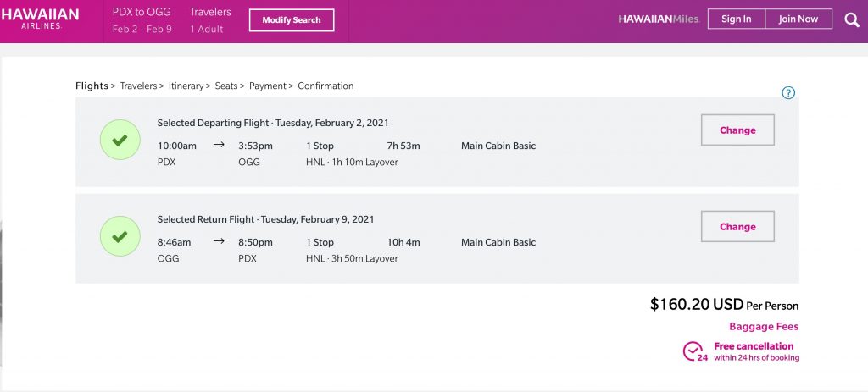868x392 pixels.
Task: Click the 24-hour free cancellation clock icon
Action: 693,351
